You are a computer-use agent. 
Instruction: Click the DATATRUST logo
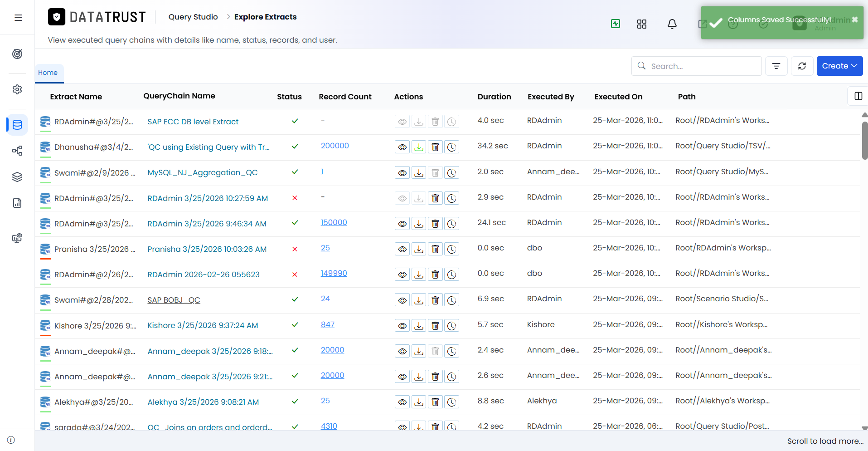(x=97, y=17)
